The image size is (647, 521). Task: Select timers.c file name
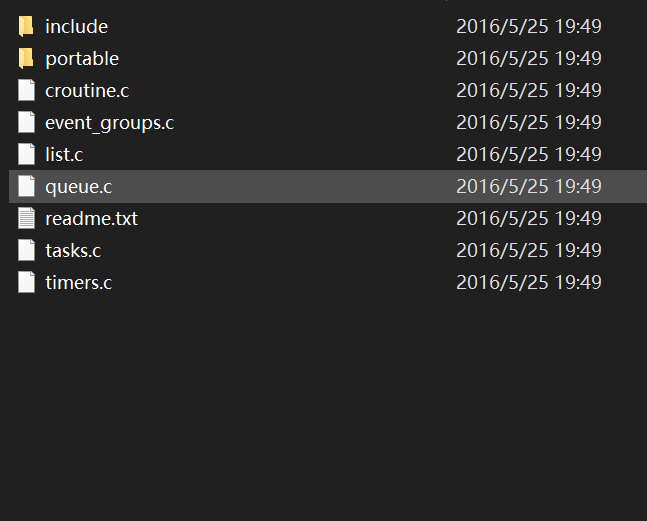click(x=78, y=283)
